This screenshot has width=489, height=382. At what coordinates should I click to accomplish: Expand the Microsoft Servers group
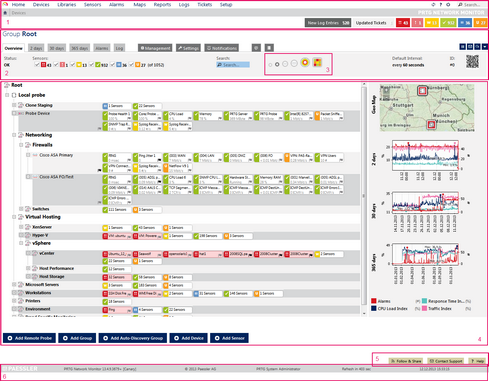tap(14, 285)
